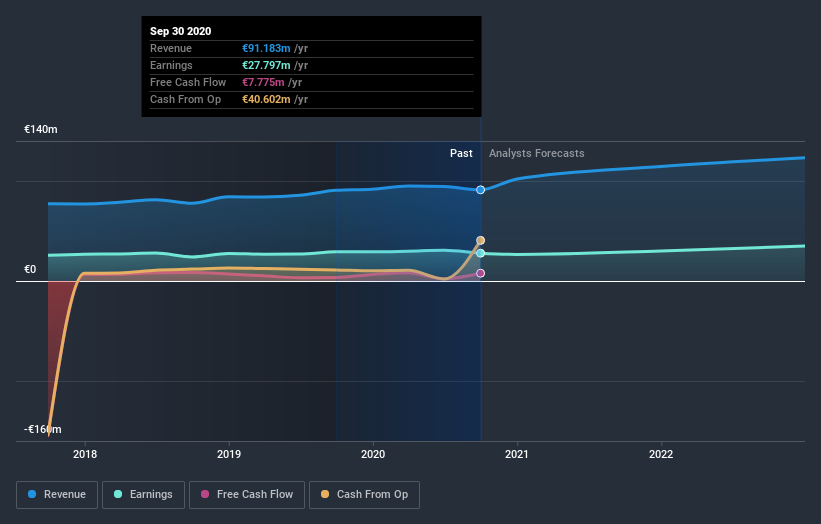Click the 2018 x-axis label
The width and height of the screenshot is (821, 524).
tap(85, 454)
